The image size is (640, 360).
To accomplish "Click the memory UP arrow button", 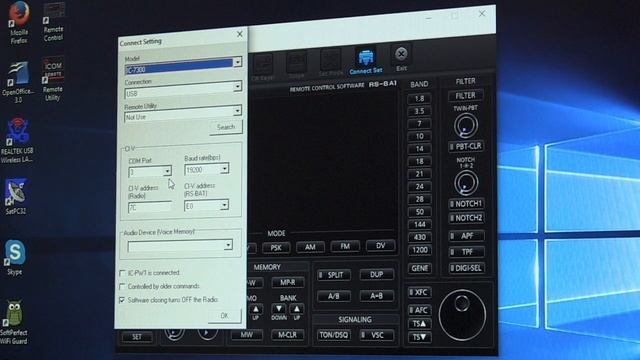I will pos(256,309).
